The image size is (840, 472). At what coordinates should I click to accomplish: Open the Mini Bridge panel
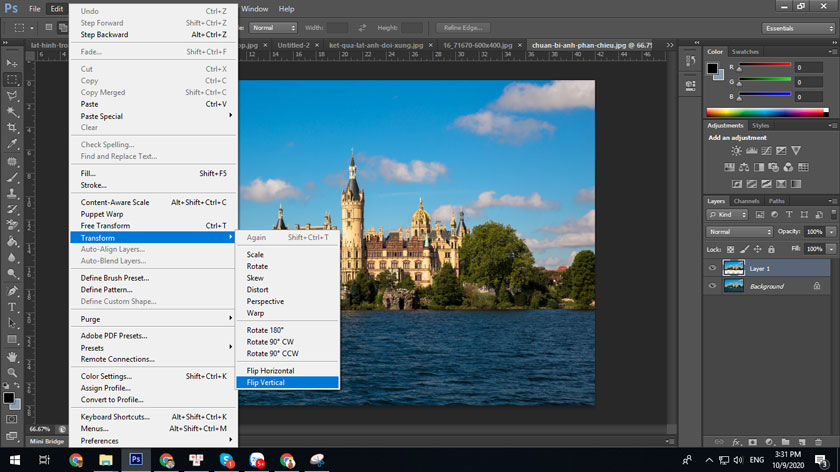[47, 441]
